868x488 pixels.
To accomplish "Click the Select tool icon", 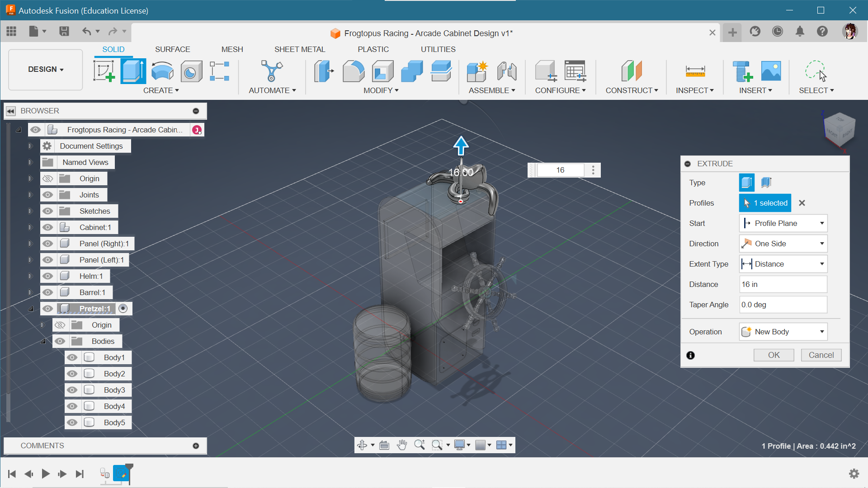I will [x=816, y=71].
